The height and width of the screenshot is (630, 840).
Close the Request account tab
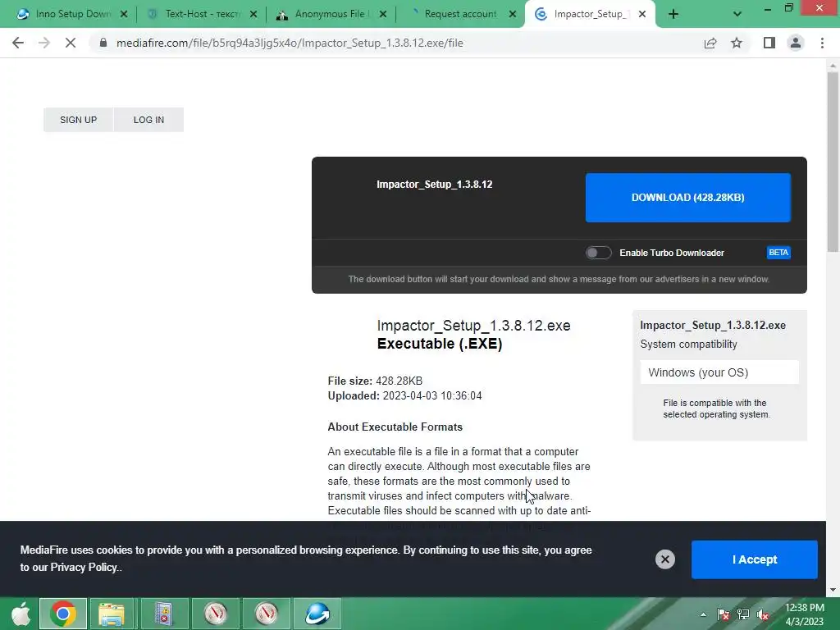coord(513,15)
